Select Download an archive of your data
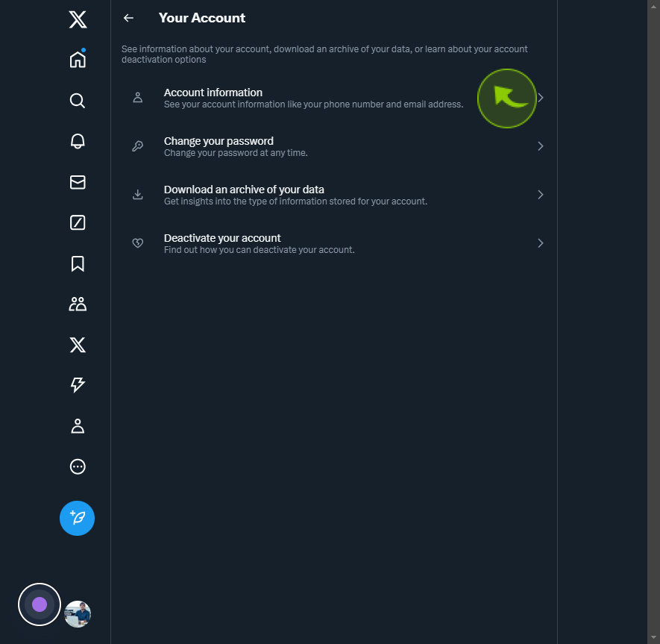 coord(334,195)
